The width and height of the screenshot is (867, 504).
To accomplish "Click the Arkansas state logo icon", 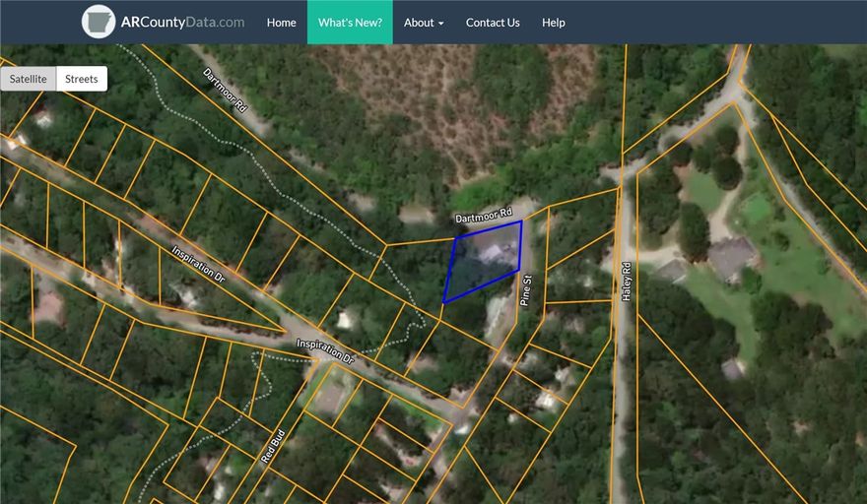I will pos(99,22).
